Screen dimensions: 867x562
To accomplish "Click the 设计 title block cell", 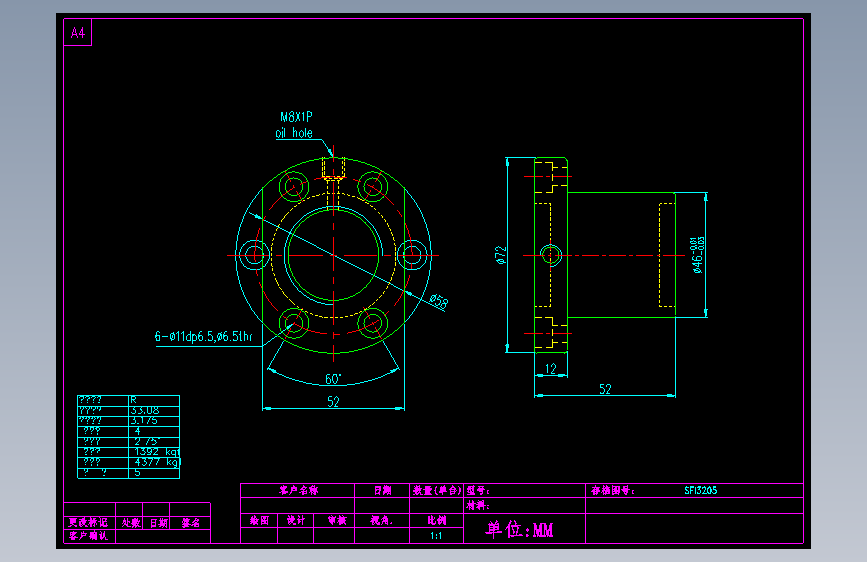I will (x=296, y=520).
